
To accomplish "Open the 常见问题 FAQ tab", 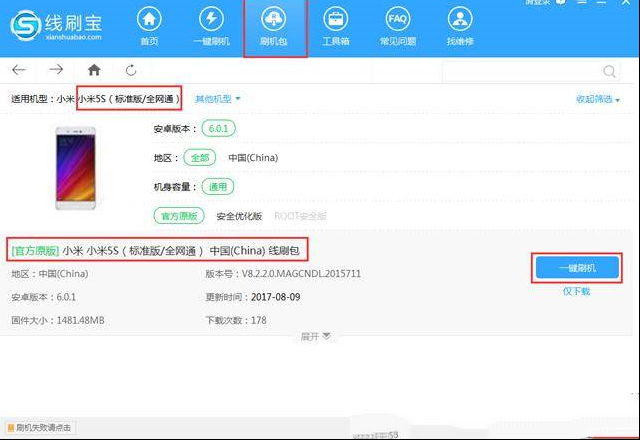I will pos(398,27).
